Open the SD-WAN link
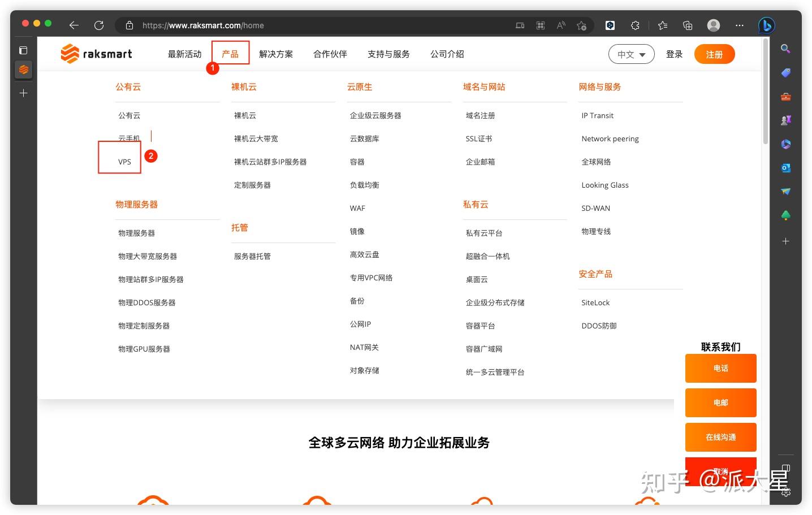The image size is (812, 515). [x=595, y=208]
